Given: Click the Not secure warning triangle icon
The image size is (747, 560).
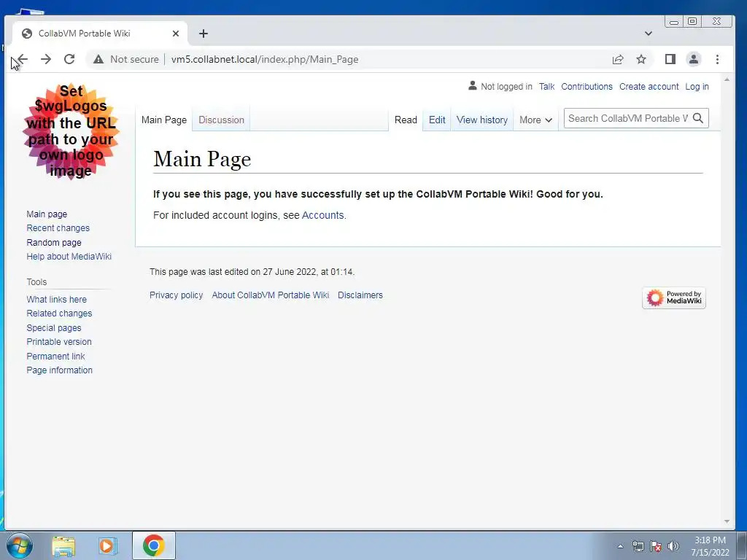Looking at the screenshot, I should [98, 59].
